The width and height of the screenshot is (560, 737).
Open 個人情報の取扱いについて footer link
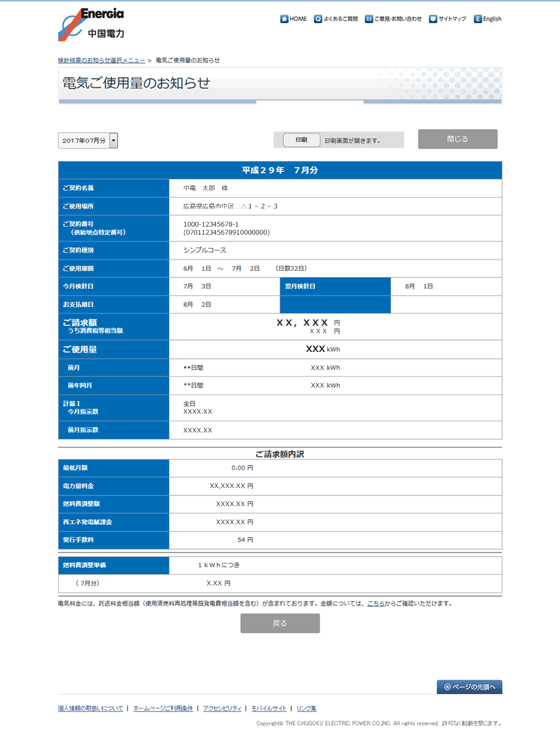tap(90, 708)
